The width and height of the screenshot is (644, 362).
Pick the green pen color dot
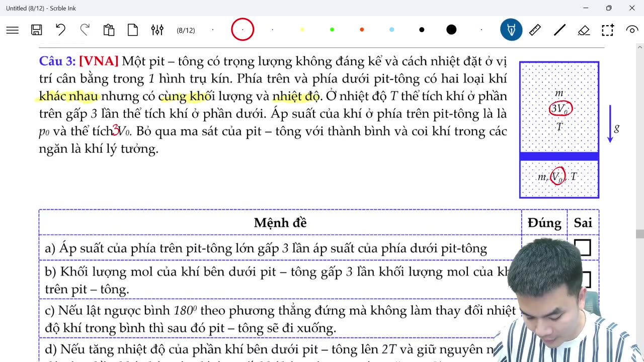click(332, 30)
